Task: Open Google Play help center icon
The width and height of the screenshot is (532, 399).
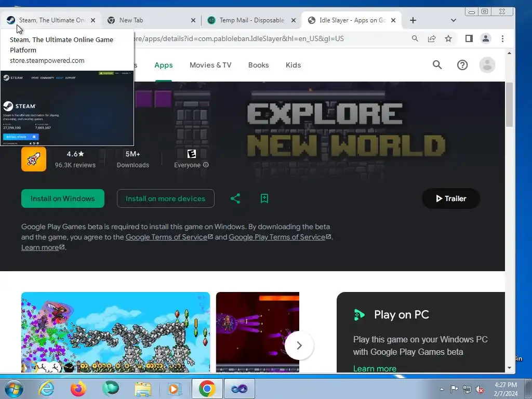Action: pyautogui.click(x=462, y=65)
